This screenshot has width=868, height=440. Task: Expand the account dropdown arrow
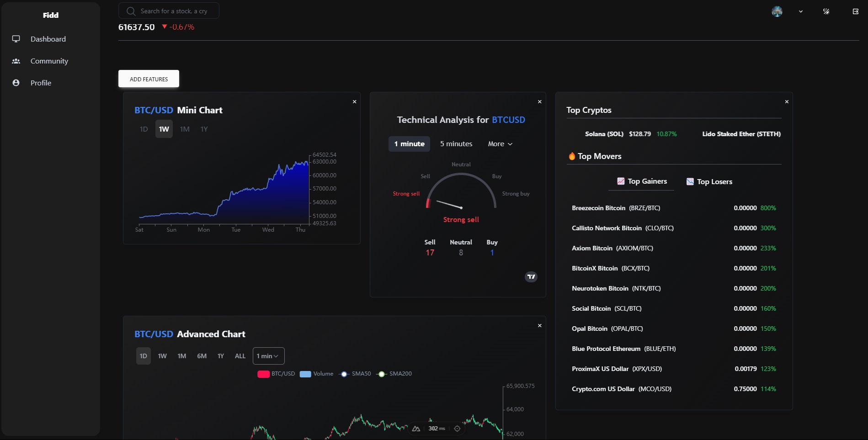pyautogui.click(x=801, y=11)
